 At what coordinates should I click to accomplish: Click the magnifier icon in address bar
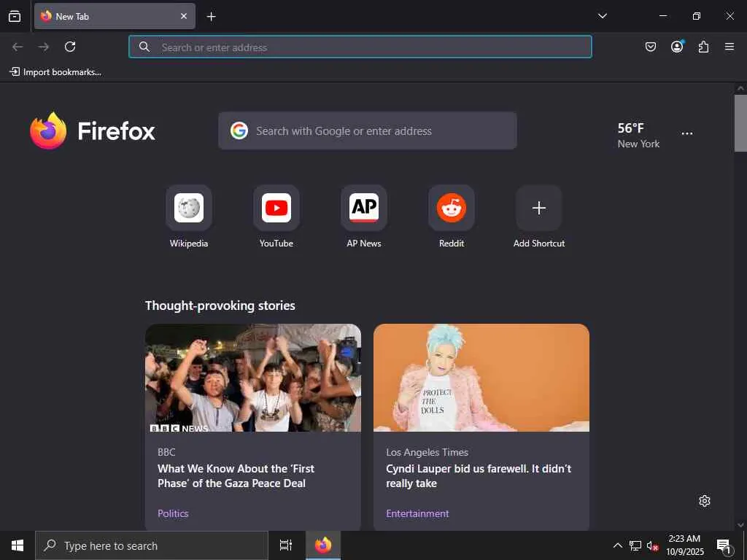[x=144, y=47]
